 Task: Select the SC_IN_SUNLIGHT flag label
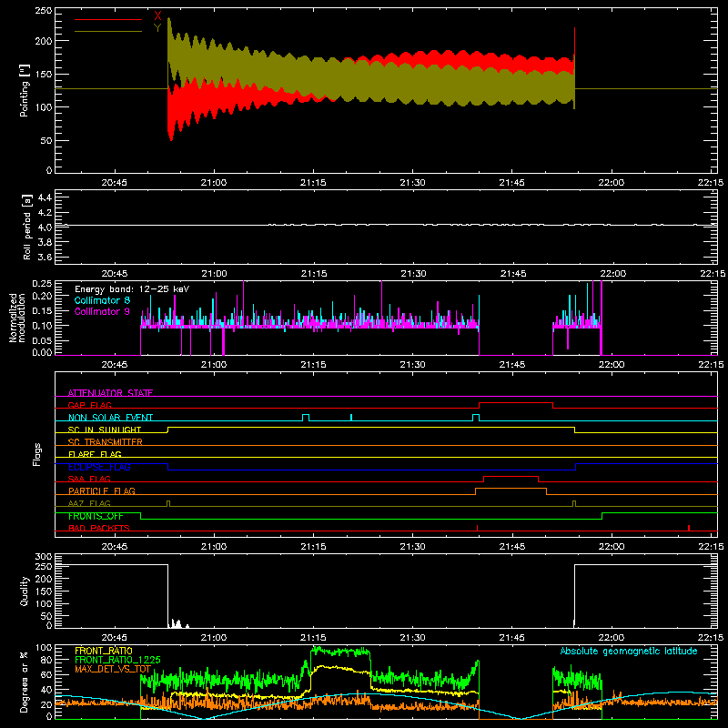click(105, 430)
